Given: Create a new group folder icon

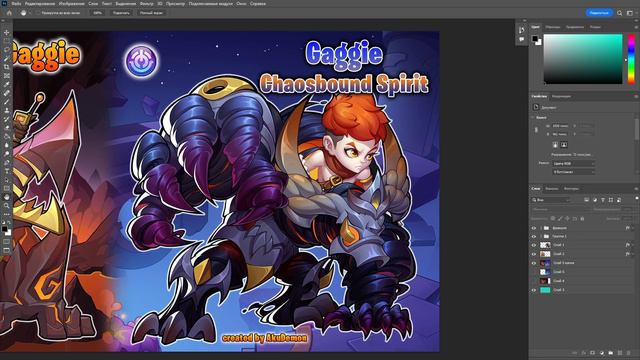Looking at the screenshot, I should coord(611,353).
